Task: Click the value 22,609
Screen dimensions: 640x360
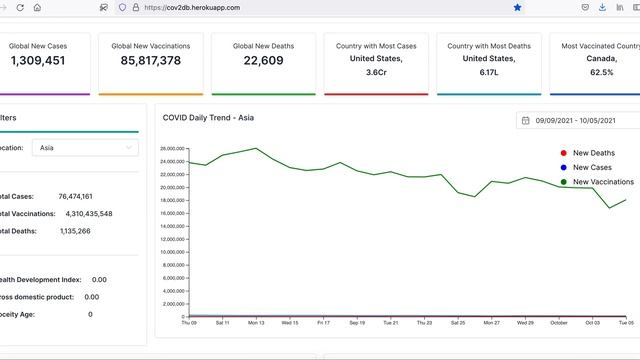Action: point(264,60)
